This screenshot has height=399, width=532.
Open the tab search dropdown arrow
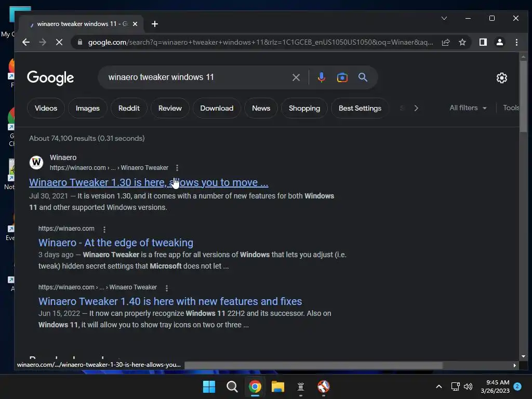[x=444, y=18]
